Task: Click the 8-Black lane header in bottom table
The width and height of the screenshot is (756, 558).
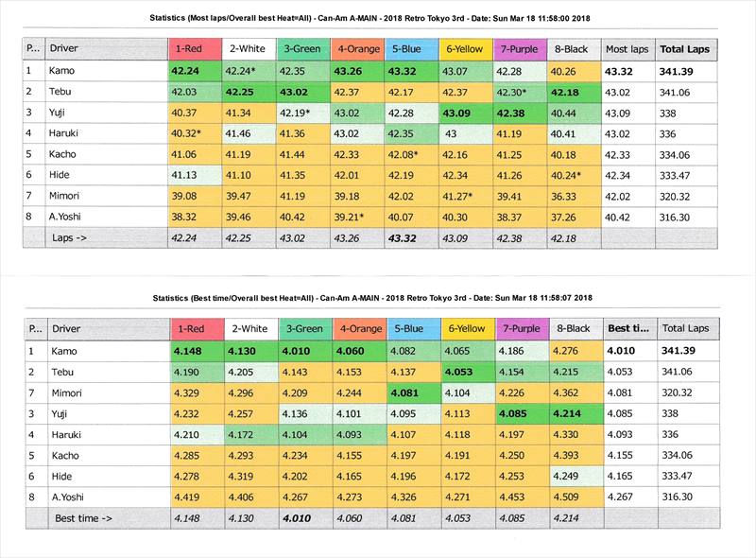Action: [572, 328]
